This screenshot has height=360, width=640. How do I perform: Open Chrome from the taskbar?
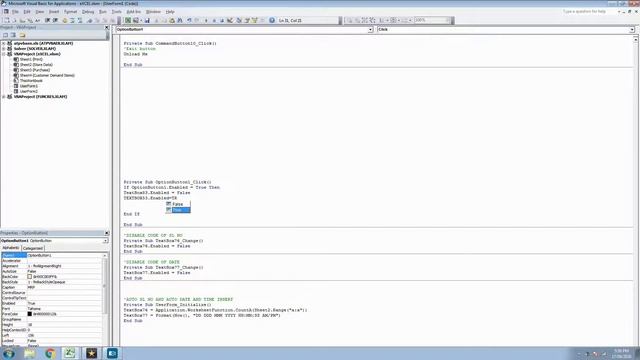50,353
